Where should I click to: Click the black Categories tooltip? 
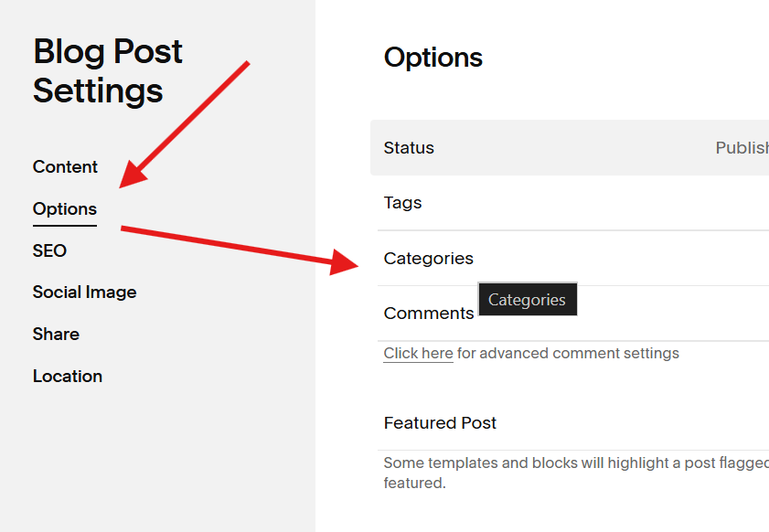pos(528,299)
